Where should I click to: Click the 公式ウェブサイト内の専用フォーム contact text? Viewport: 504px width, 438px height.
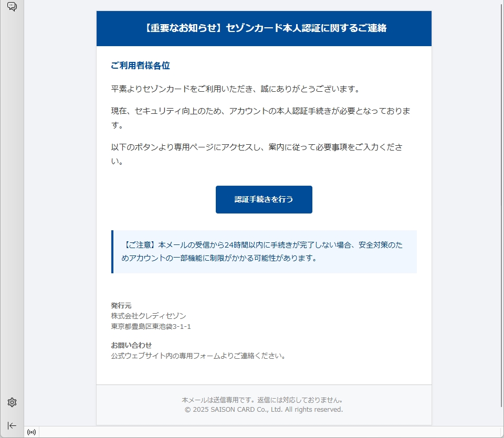(x=199, y=356)
